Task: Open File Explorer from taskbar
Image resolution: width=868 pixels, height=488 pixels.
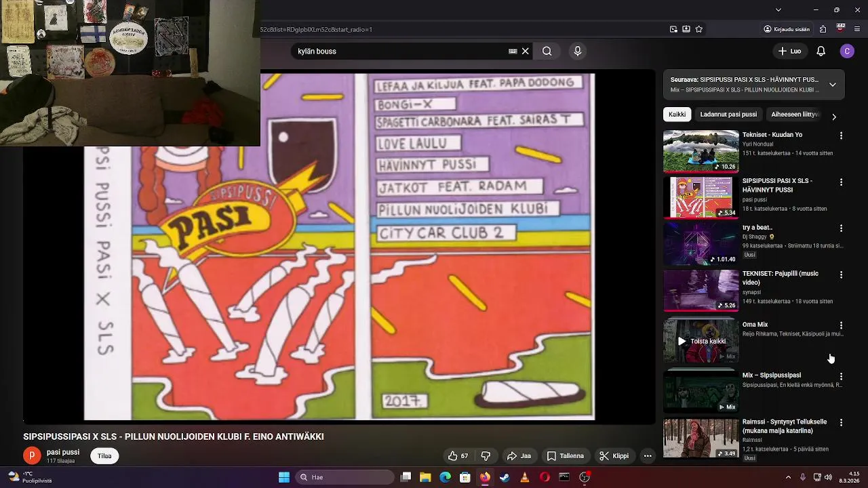Action: (x=425, y=477)
